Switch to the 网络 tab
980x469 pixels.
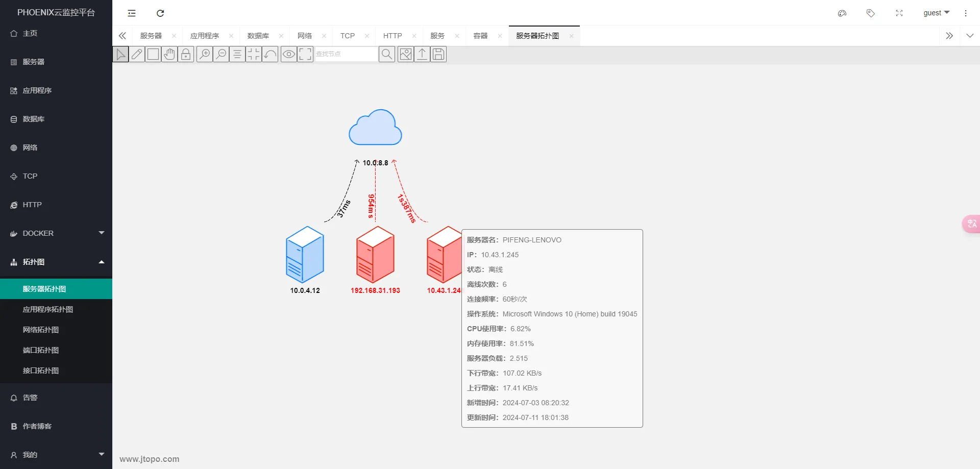coord(305,36)
